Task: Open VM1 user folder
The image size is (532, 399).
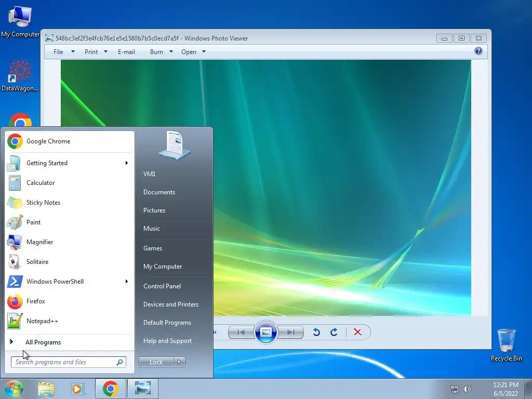Action: (175, 174)
